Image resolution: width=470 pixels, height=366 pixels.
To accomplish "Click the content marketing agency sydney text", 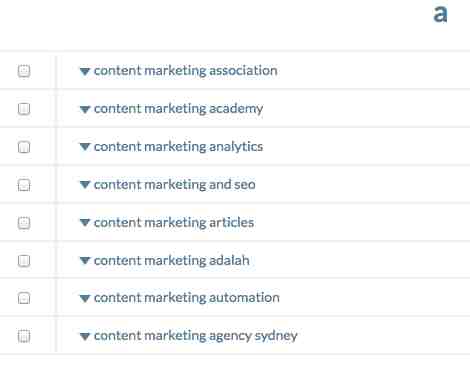I will click(196, 336).
